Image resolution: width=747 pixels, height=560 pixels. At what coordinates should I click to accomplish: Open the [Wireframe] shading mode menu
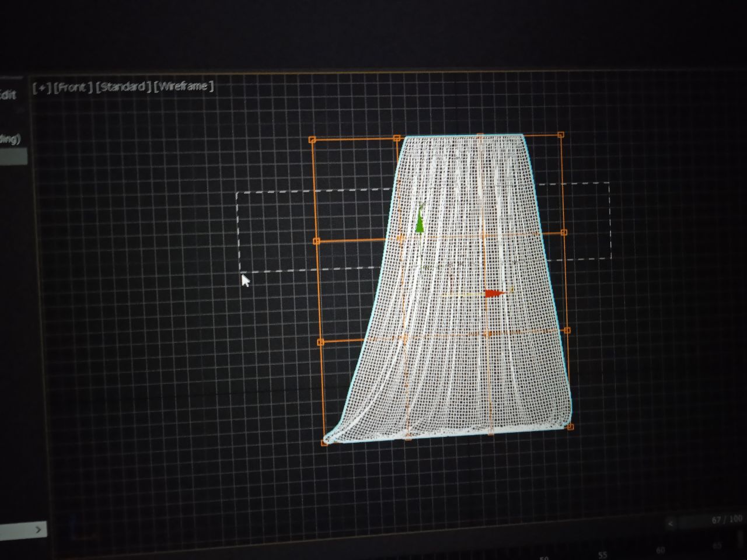[x=184, y=86]
